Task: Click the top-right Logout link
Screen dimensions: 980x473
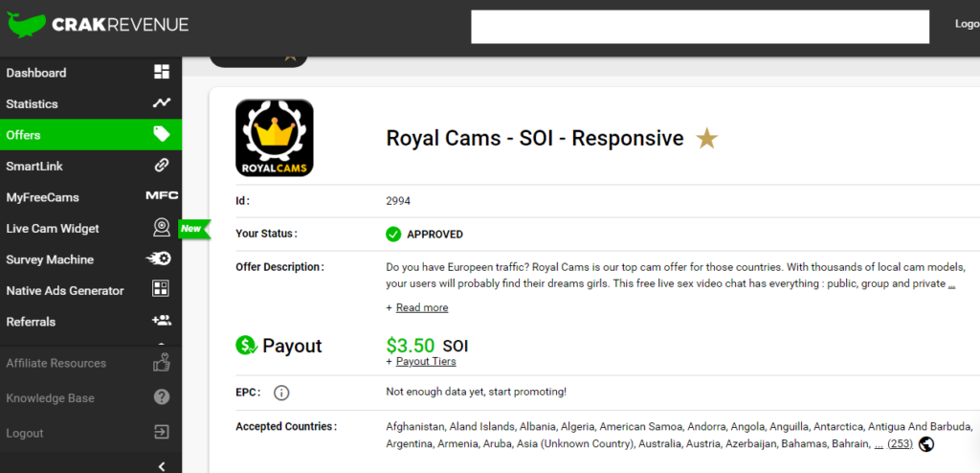Action: [967, 24]
